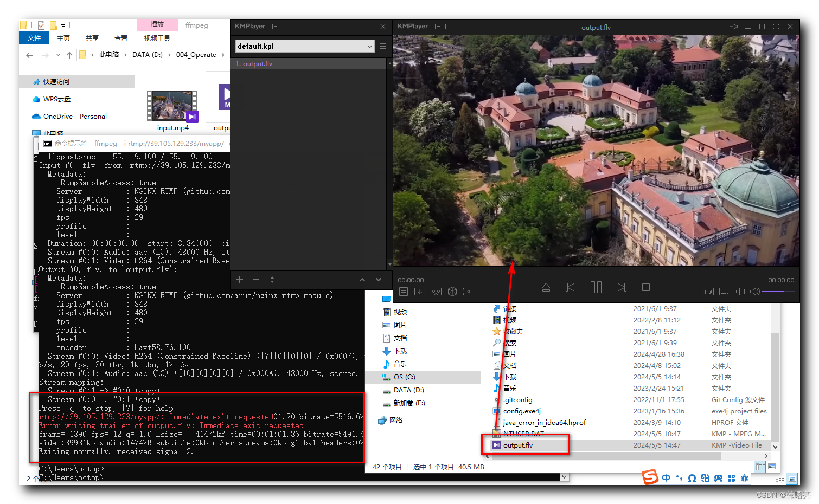Click the eject/open file icon

(x=546, y=287)
